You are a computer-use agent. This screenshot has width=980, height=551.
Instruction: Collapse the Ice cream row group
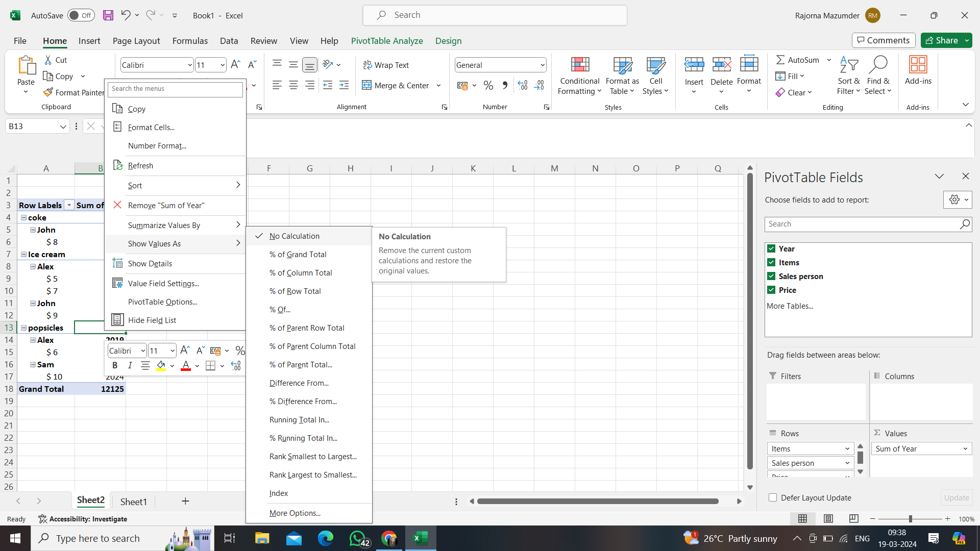(23, 254)
